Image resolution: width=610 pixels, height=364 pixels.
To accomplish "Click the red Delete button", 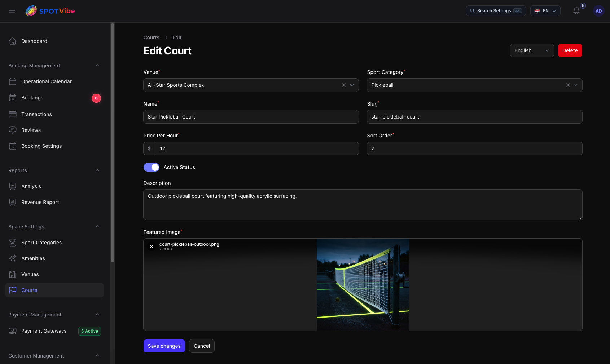I will (570, 50).
